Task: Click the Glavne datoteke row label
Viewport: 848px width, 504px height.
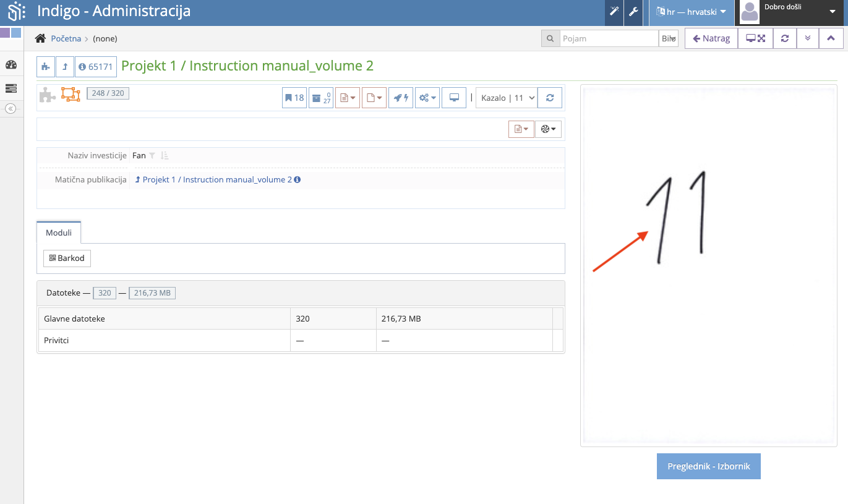Action: pyautogui.click(x=74, y=318)
